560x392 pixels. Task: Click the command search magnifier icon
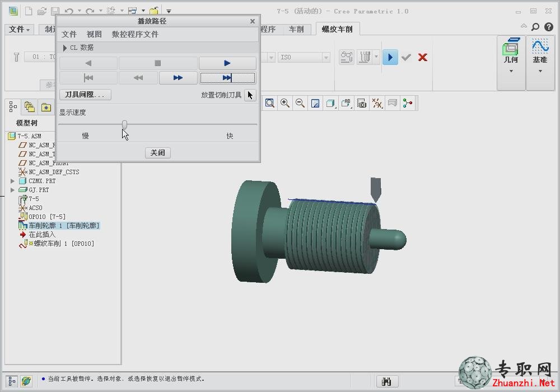pyautogui.click(x=535, y=27)
